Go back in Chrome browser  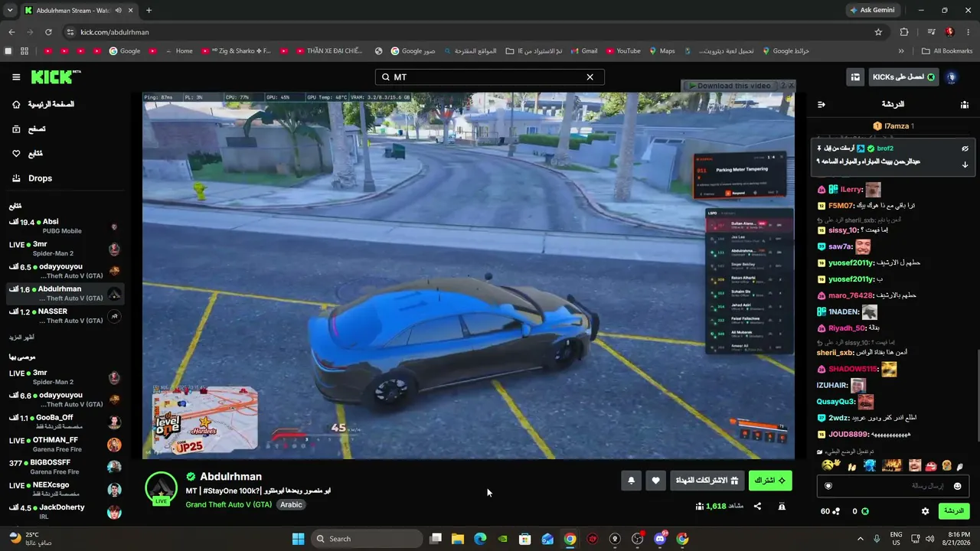tap(11, 32)
